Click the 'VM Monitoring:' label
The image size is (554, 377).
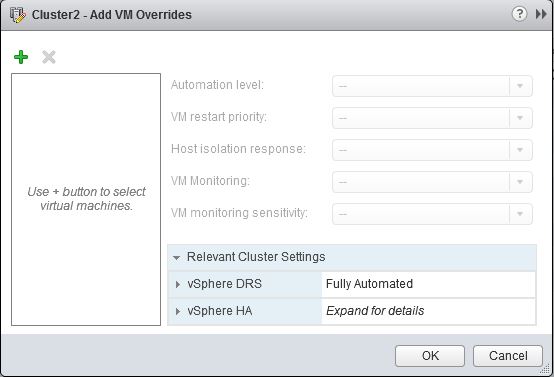click(210, 181)
